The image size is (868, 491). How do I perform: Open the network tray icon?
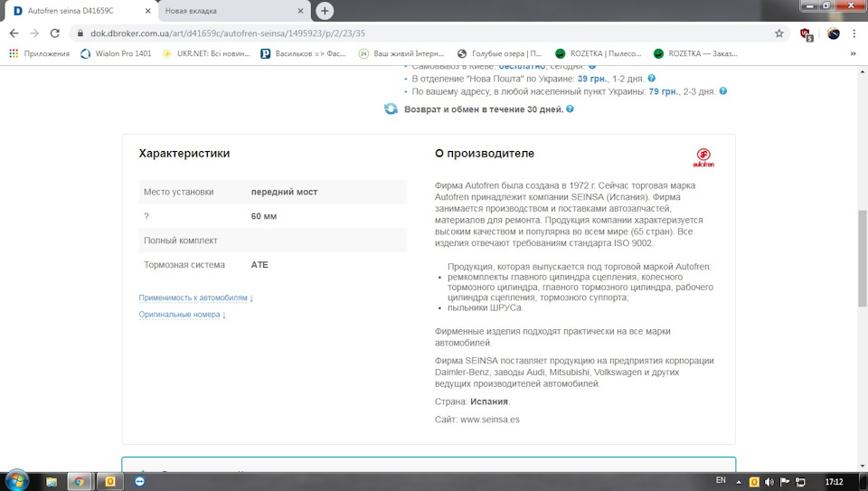[800, 482]
